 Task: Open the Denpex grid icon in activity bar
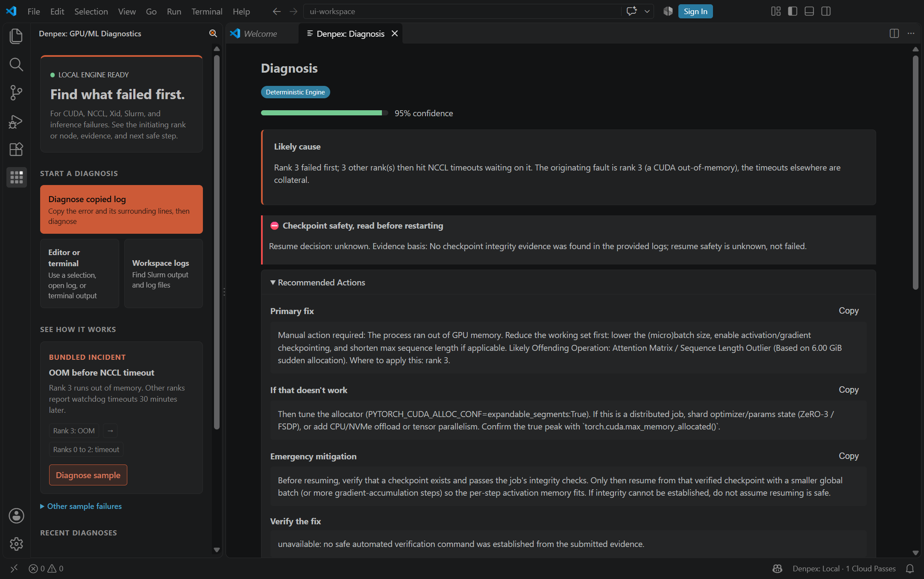point(16,177)
